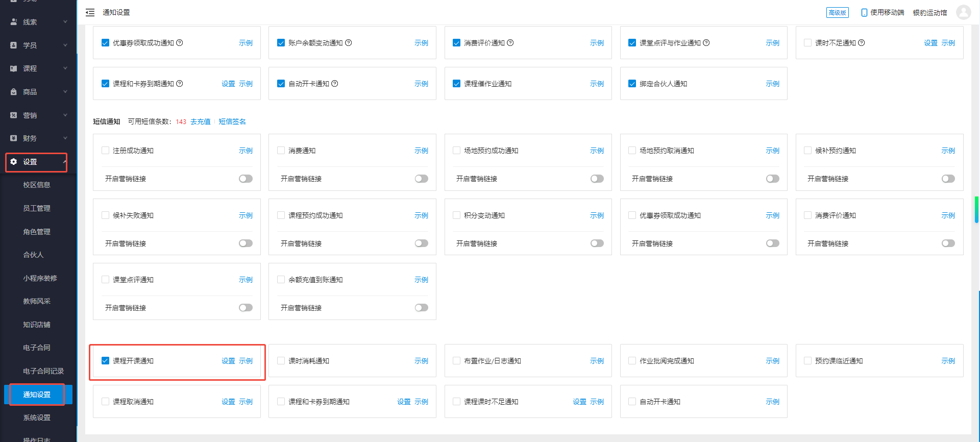Enable 开启营销链接 toggle for 候补预约通知

click(x=948, y=179)
